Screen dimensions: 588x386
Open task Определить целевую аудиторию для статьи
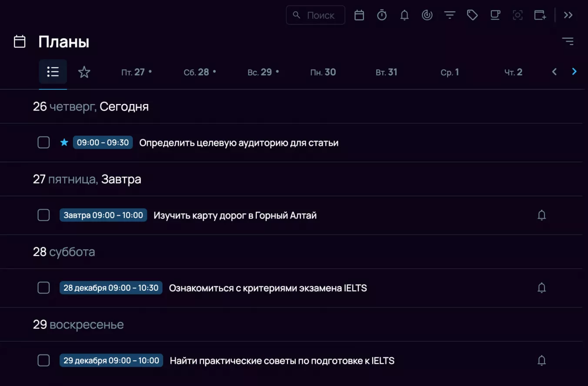(239, 143)
